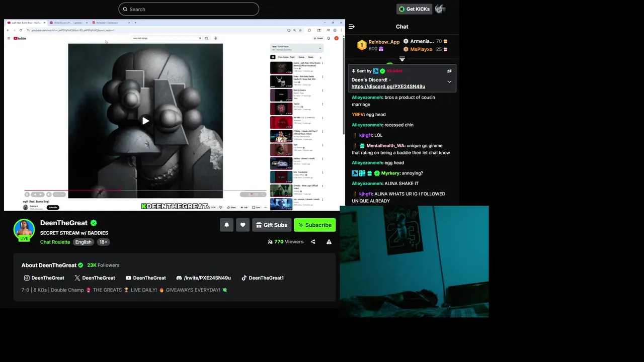The width and height of the screenshot is (644, 362).
Task: Click the share stream icon
Action: click(x=313, y=242)
